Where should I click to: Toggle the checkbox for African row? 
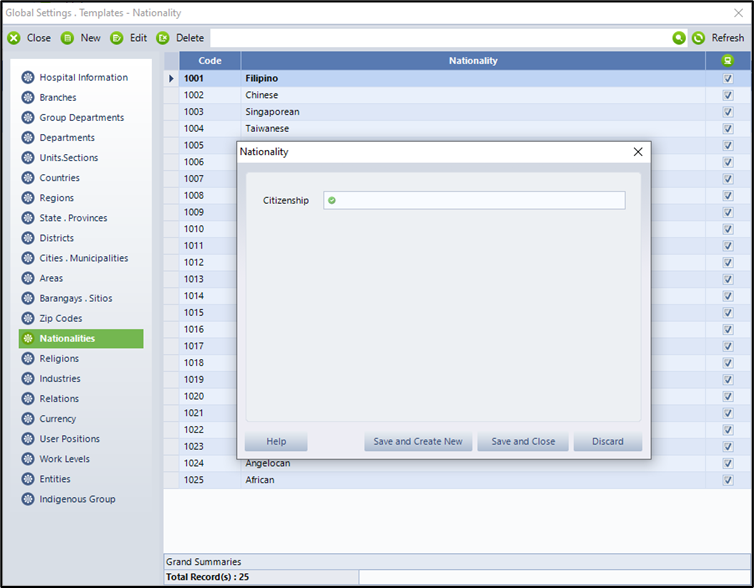[727, 480]
